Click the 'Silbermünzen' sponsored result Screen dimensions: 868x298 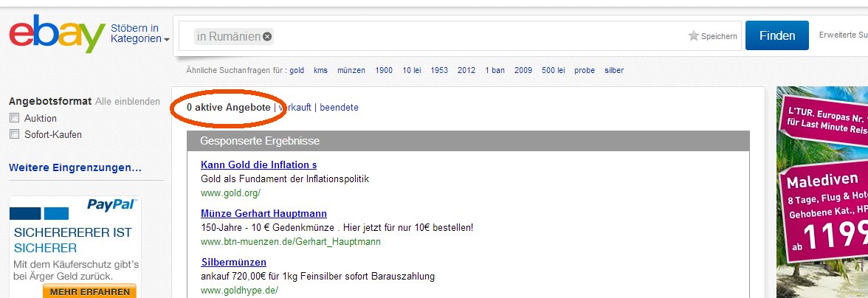click(x=233, y=263)
